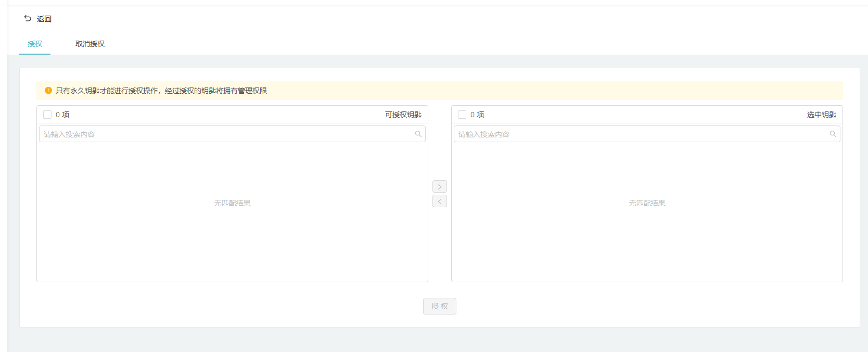Tick the select-all checkbox in 可授权钥匙 panel
The width and height of the screenshot is (868, 352).
point(47,115)
